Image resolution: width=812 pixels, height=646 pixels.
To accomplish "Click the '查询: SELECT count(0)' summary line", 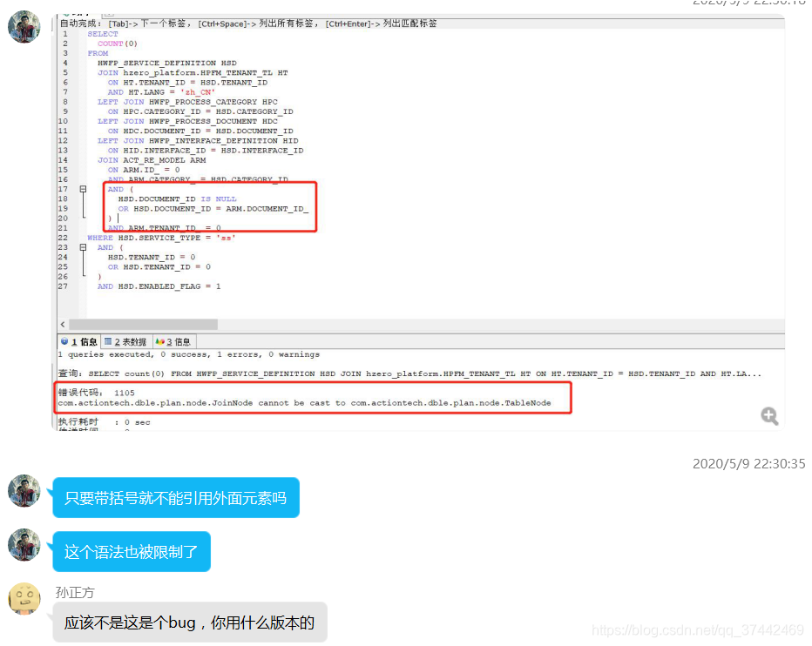I will (409, 373).
